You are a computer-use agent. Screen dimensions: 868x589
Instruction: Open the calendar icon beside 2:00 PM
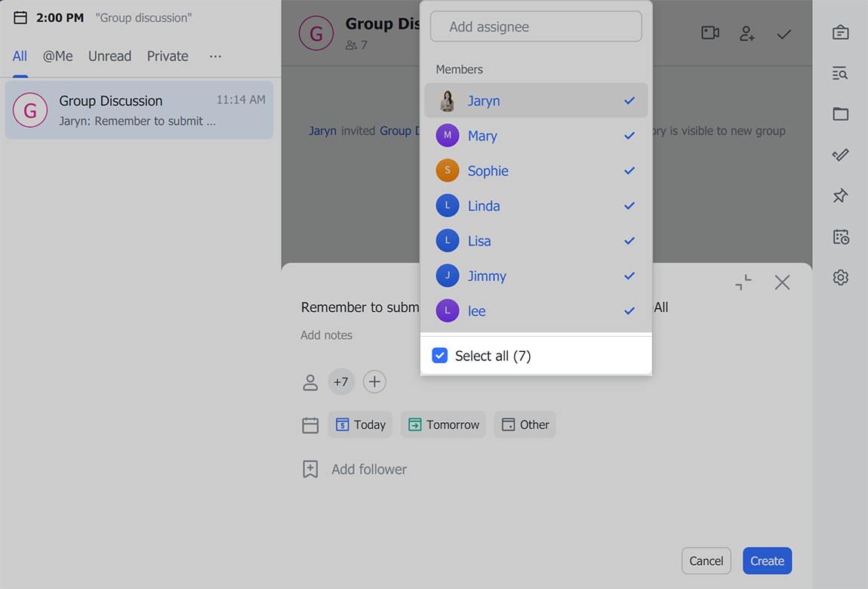20,17
